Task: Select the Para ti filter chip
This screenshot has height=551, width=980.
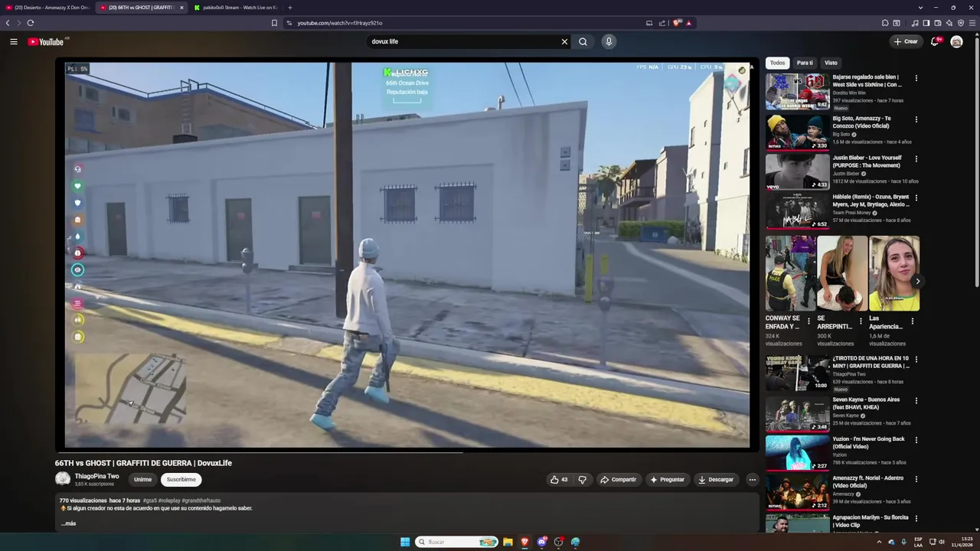Action: [x=805, y=63]
